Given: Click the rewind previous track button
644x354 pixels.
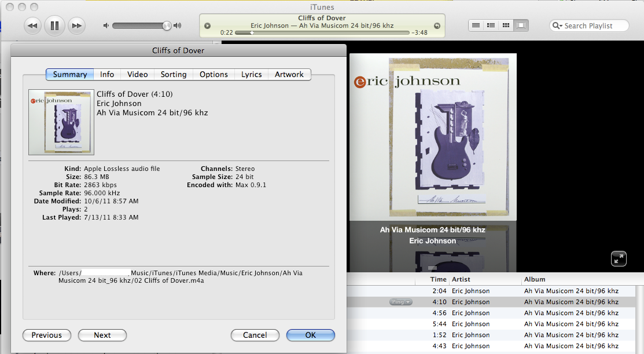Looking at the screenshot, I should 32,25.
